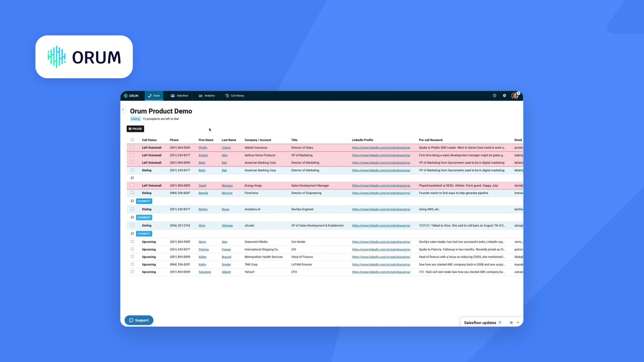This screenshot has height=362, width=644.
Task: Open the LinkedIn profile link for Norm May
Action: click(381, 242)
